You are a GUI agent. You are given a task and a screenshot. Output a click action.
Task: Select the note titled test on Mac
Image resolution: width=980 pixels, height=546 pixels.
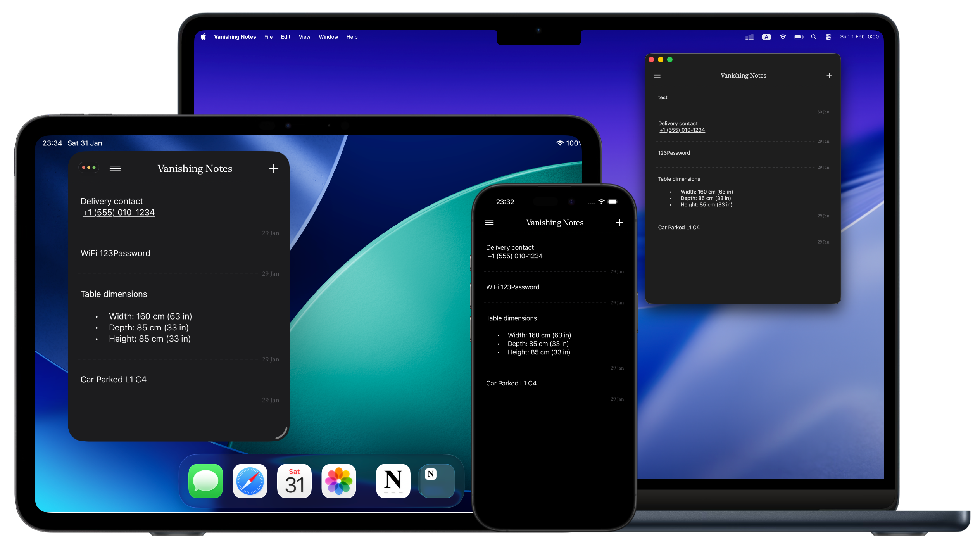click(x=663, y=97)
